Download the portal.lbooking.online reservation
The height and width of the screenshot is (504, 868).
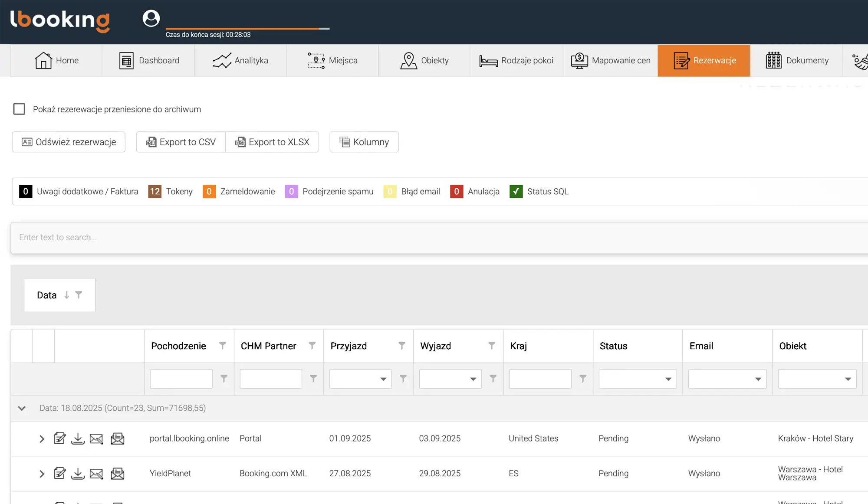tap(78, 439)
